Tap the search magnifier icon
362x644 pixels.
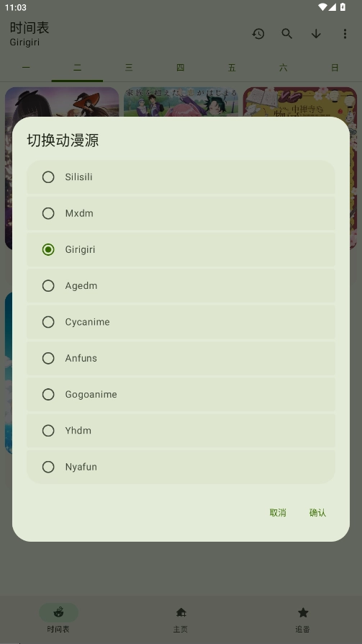287,34
